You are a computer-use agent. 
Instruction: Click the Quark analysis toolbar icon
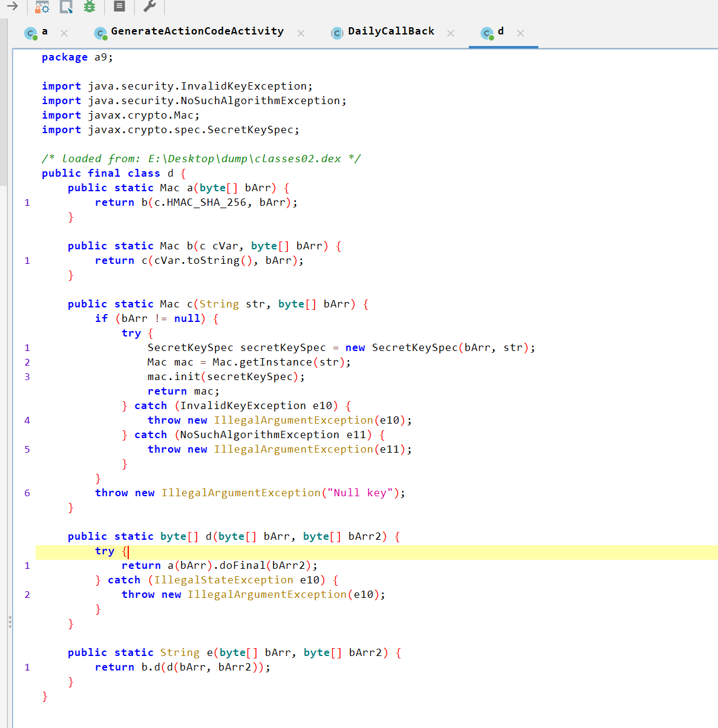67,7
